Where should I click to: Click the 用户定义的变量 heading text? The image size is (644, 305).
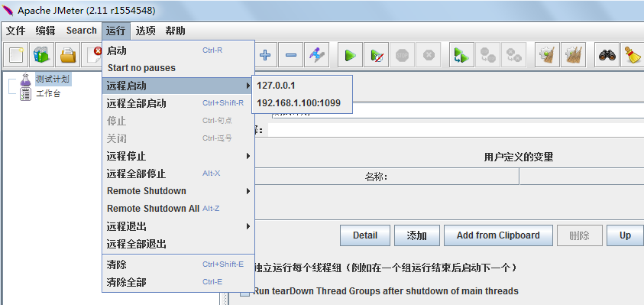click(518, 157)
